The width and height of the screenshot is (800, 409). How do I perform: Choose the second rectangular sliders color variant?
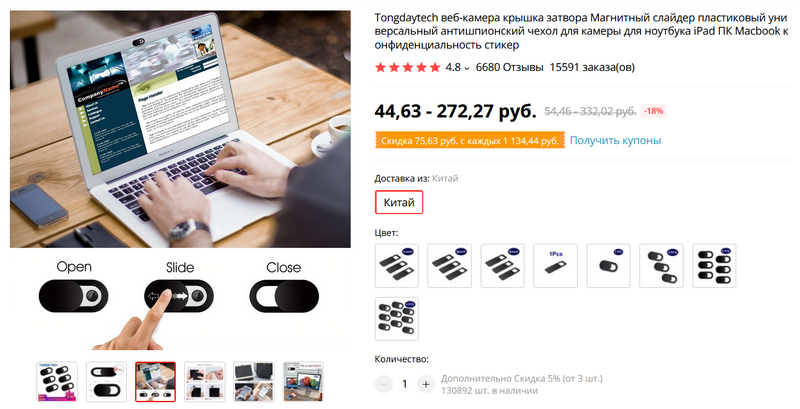pyautogui.click(x=449, y=266)
